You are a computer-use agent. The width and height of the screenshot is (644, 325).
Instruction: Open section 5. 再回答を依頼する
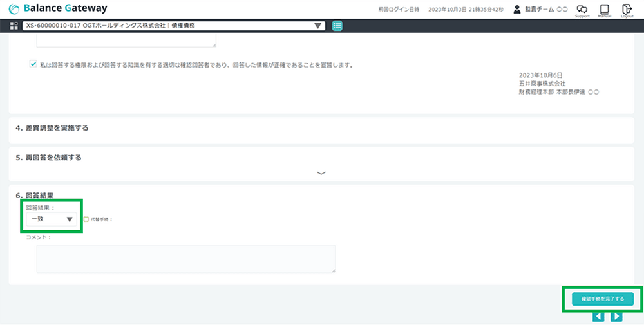click(x=48, y=157)
